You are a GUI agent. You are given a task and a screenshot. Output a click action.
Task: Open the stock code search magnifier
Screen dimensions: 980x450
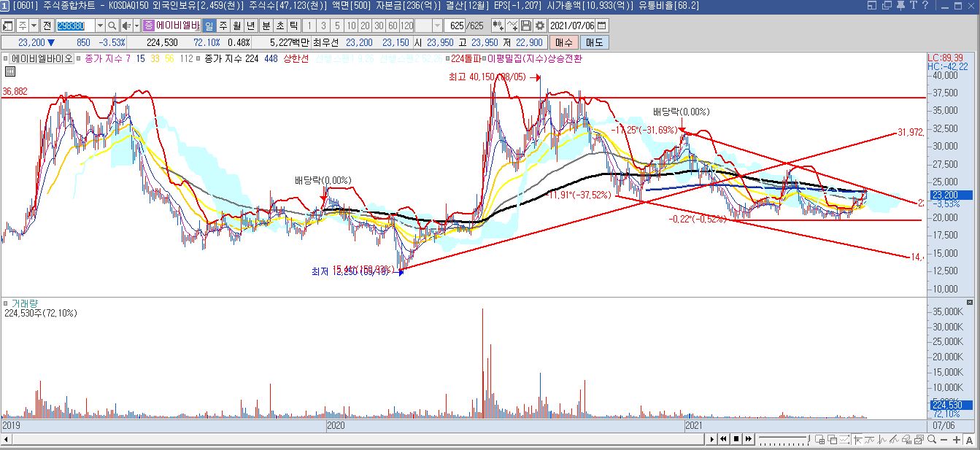(112, 26)
